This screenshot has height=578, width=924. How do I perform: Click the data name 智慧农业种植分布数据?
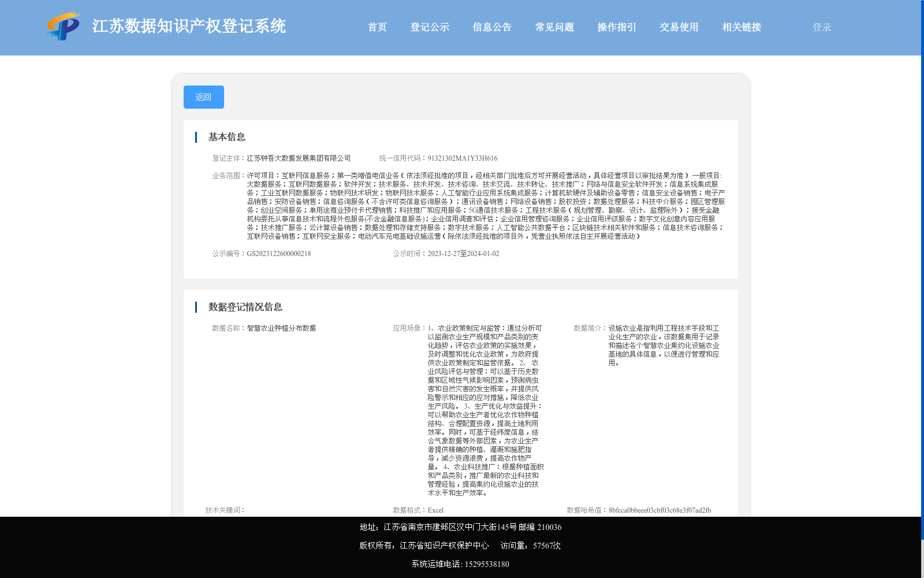[281, 328]
